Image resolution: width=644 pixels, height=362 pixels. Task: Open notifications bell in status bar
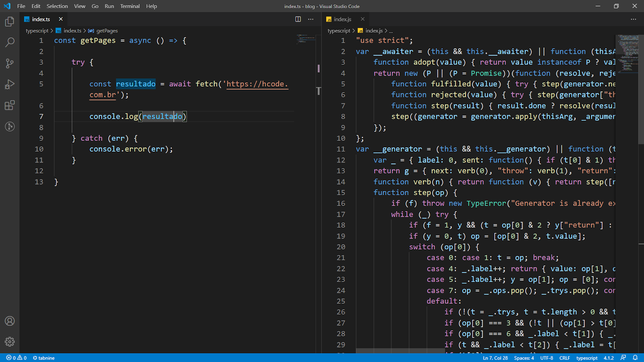click(635, 358)
